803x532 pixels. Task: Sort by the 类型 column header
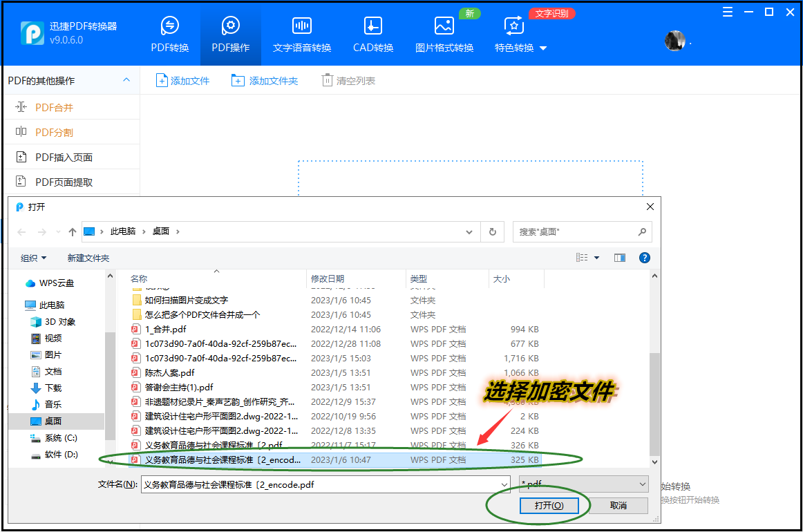(418, 278)
